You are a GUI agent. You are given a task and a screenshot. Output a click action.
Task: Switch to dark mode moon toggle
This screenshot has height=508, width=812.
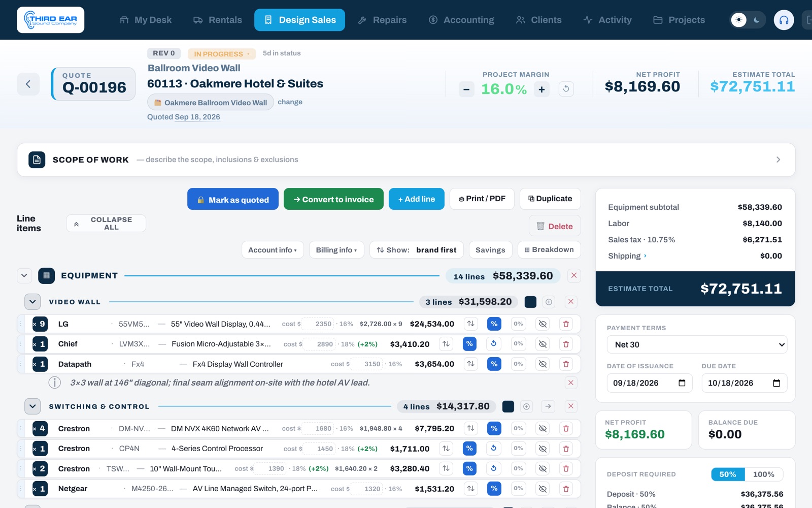click(757, 20)
